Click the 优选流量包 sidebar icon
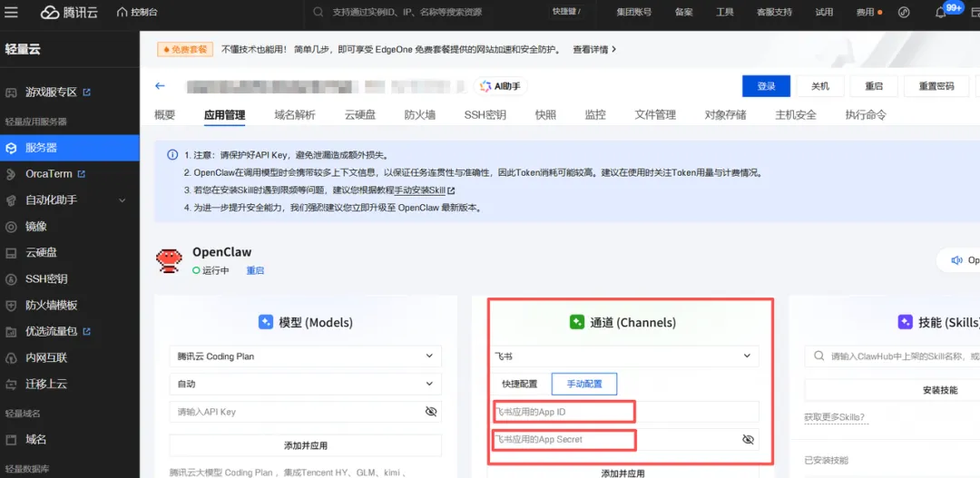Screen dimensions: 980x478 (x=11, y=331)
